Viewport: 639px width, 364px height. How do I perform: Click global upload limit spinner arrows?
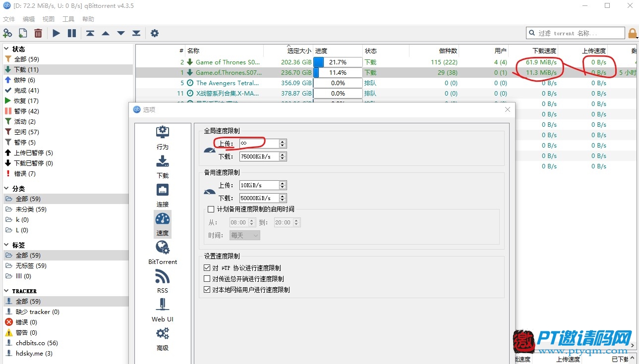coord(283,143)
